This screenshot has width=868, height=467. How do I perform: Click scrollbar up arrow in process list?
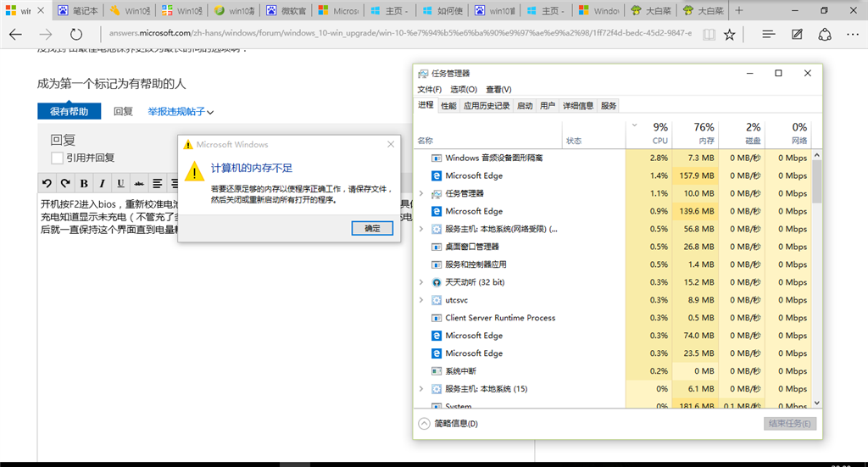tap(816, 156)
